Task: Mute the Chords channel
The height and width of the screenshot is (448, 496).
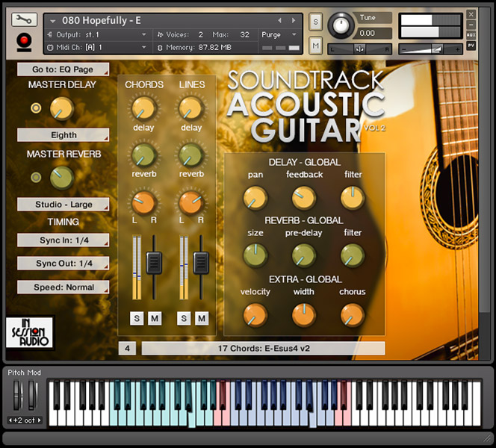Action: pyautogui.click(x=155, y=318)
